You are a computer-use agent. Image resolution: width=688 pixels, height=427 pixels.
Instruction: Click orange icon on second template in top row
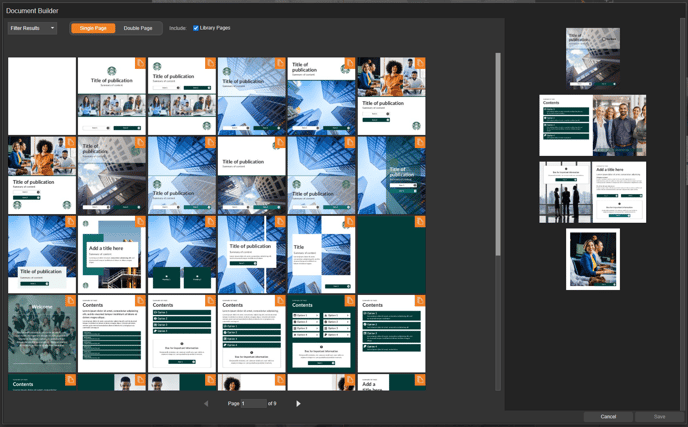[140, 63]
